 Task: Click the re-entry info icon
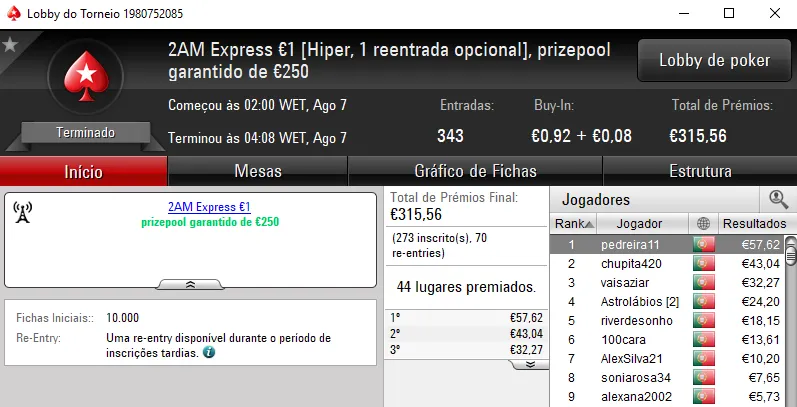coord(208,352)
